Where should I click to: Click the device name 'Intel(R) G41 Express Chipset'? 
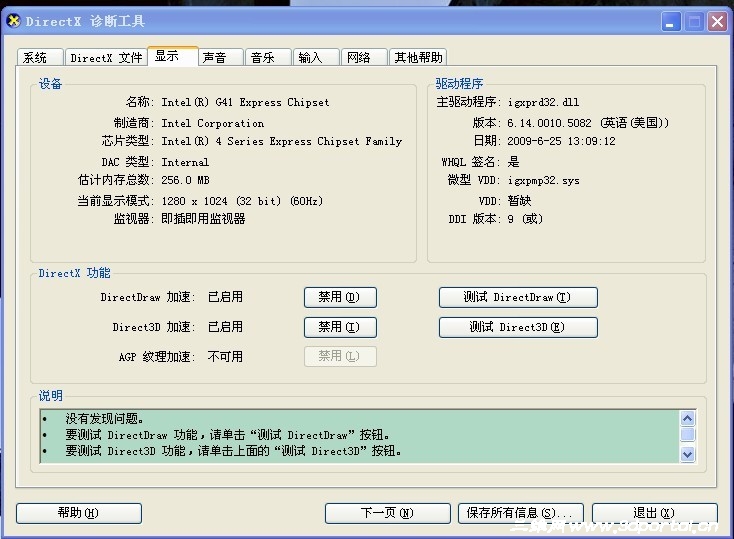(245, 102)
